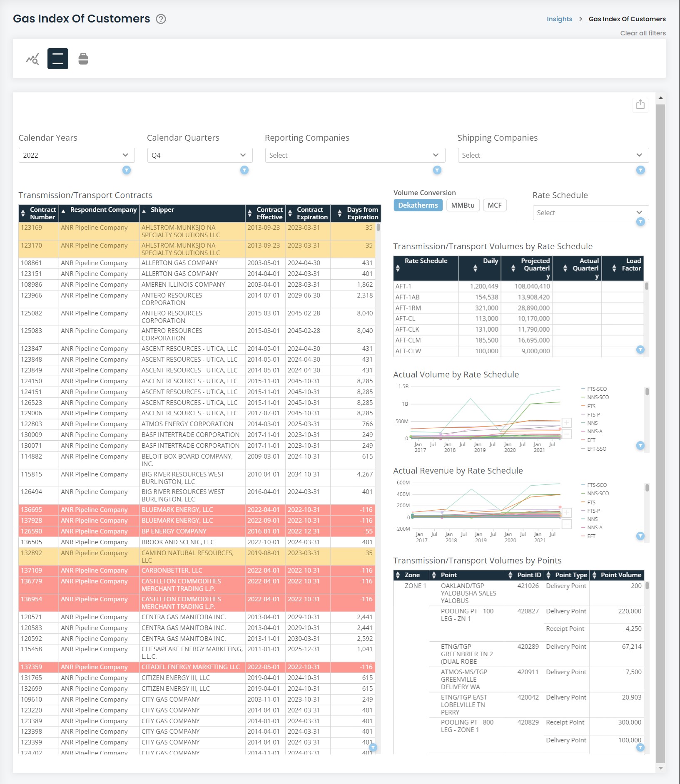This screenshot has height=784, width=680.
Task: Click filter icon under Reporting Companies
Action: click(437, 170)
